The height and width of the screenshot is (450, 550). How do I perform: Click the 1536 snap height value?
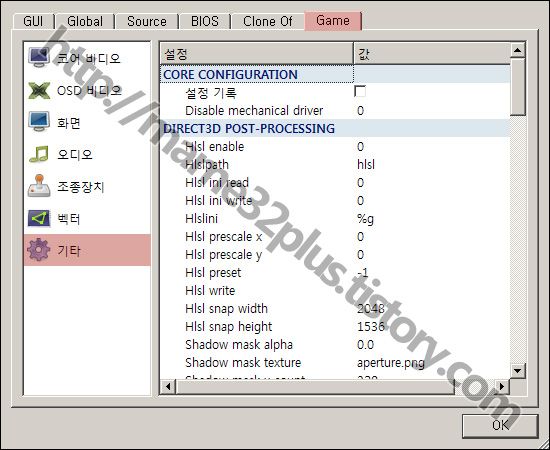click(x=371, y=327)
